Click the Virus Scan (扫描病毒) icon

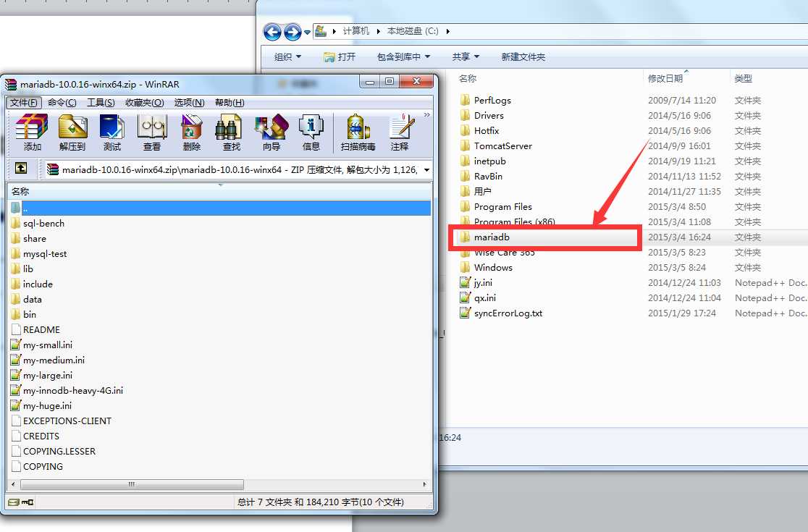[358, 133]
